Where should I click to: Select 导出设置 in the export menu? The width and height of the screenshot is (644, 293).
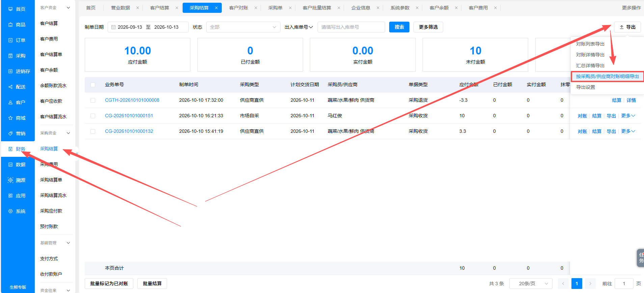pyautogui.click(x=586, y=87)
